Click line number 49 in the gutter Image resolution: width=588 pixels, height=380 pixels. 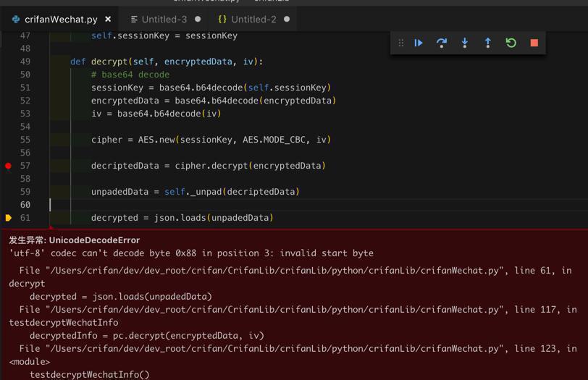pyautogui.click(x=25, y=62)
